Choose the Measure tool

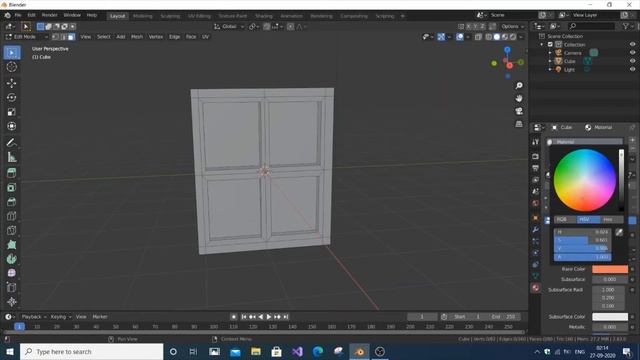[x=12, y=157]
